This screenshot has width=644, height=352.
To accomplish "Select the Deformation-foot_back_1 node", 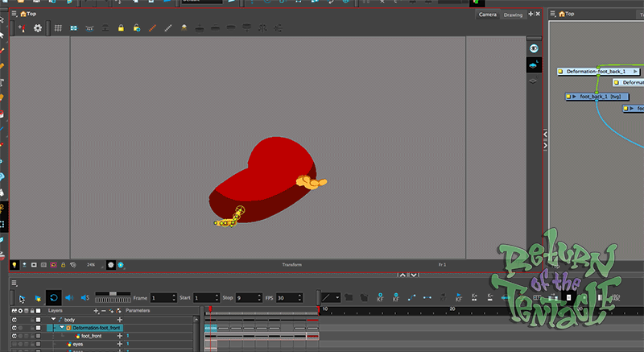I will point(596,72).
